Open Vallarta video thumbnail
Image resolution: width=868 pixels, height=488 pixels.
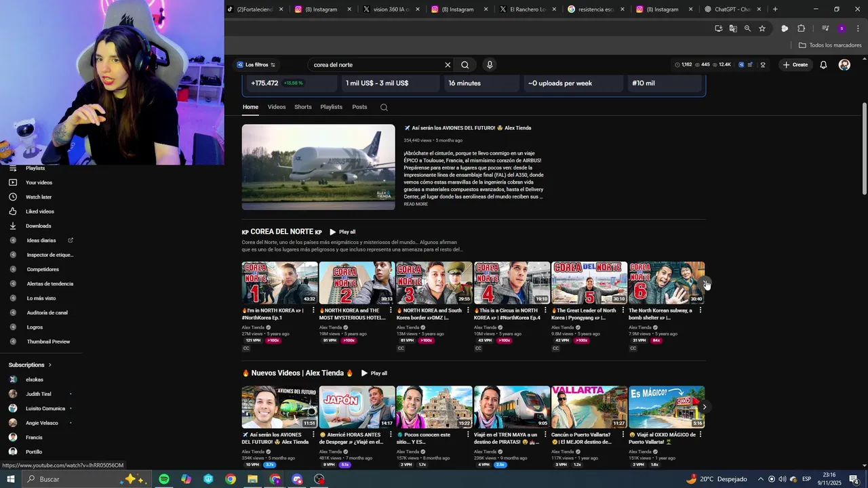(589, 407)
